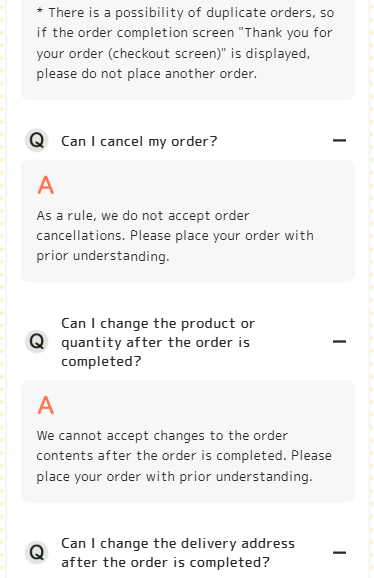The width and height of the screenshot is (374, 578).
Task: Click the Q icon beside the delivery address question
Action: [36, 553]
